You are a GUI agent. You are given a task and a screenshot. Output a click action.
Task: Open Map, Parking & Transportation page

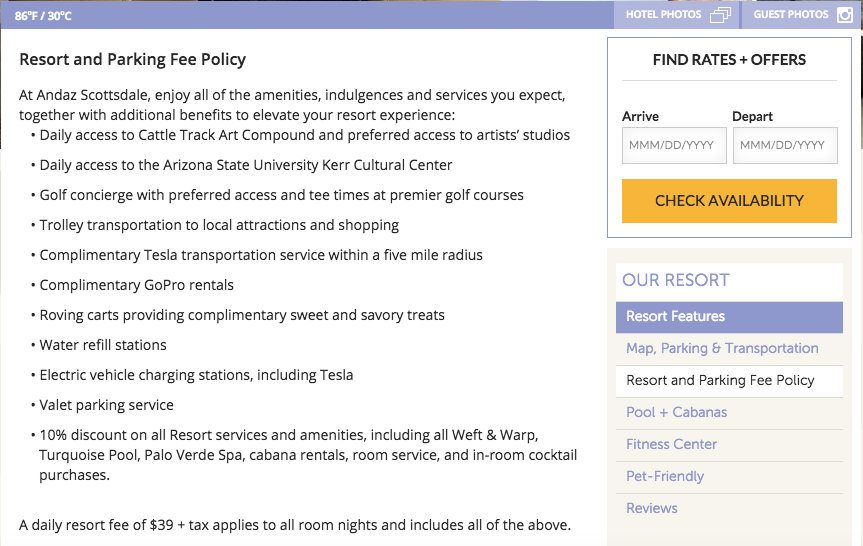(722, 349)
